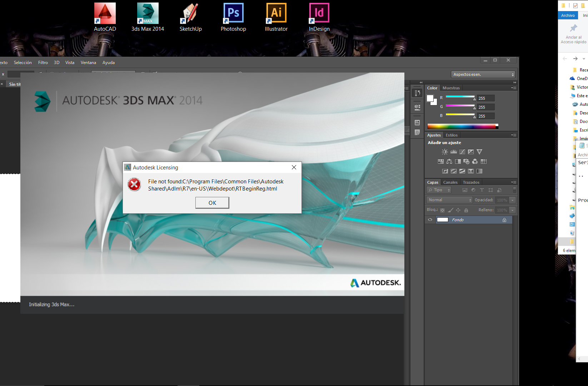588x386 pixels.
Task: Add a Posterize adjustment
Action: [454, 171]
